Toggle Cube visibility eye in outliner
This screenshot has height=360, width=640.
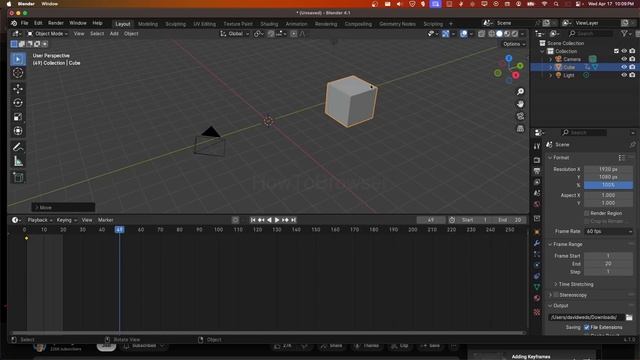624,67
